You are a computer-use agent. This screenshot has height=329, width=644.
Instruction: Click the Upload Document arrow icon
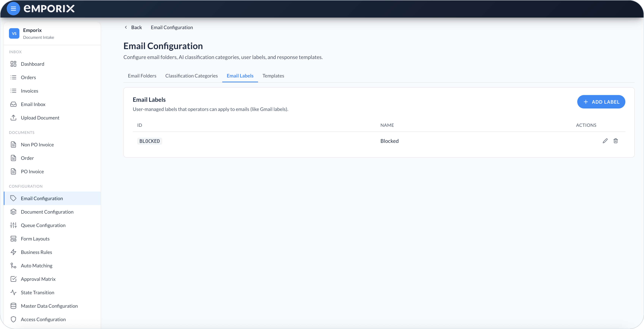click(13, 118)
